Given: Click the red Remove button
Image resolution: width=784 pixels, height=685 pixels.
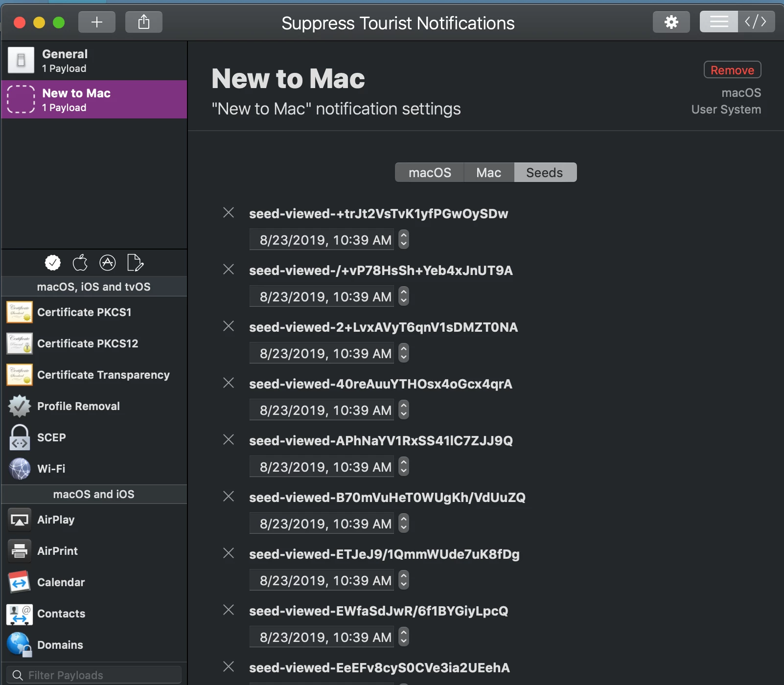Looking at the screenshot, I should (x=732, y=70).
